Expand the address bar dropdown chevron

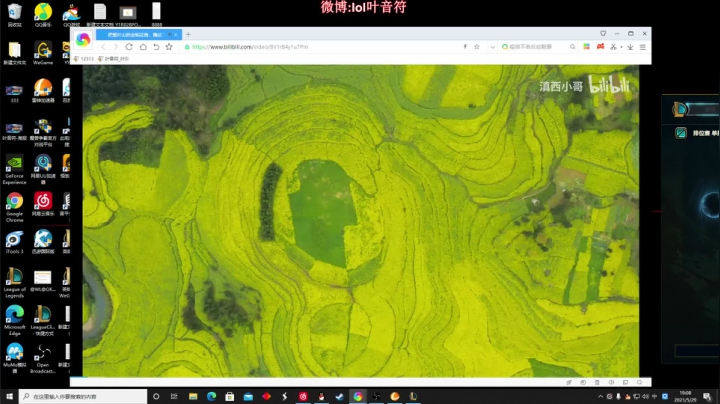[492, 47]
